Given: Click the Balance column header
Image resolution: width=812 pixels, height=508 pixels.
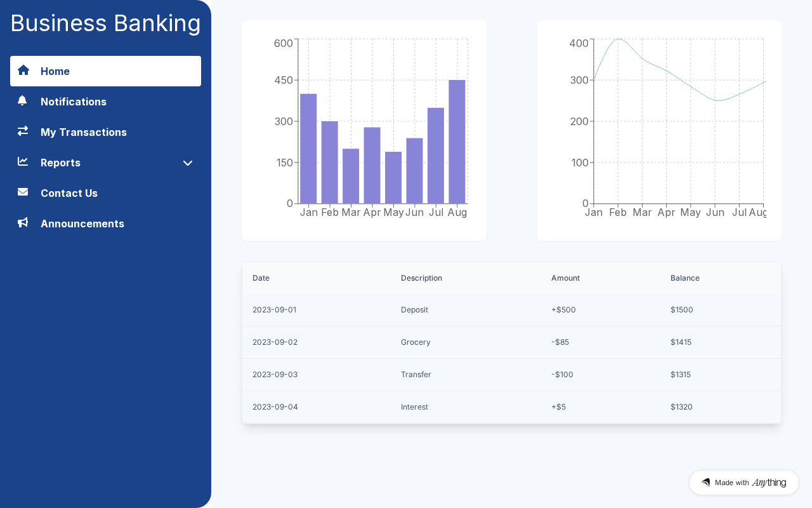Looking at the screenshot, I should click(x=685, y=278).
